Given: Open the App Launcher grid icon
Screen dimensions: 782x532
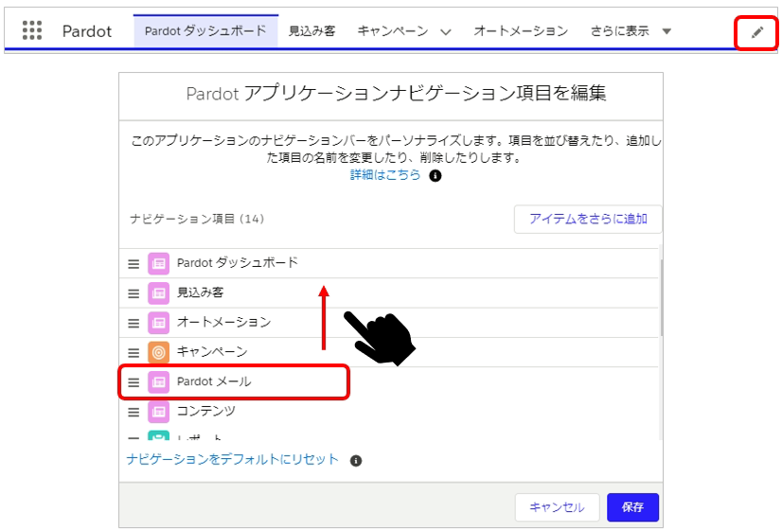Looking at the screenshot, I should click(32, 30).
